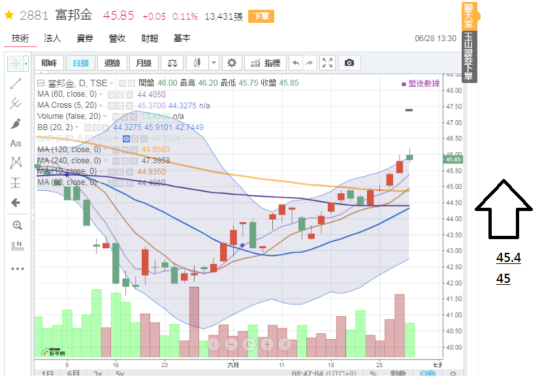Select the pattern drawing tool

pos(16,163)
